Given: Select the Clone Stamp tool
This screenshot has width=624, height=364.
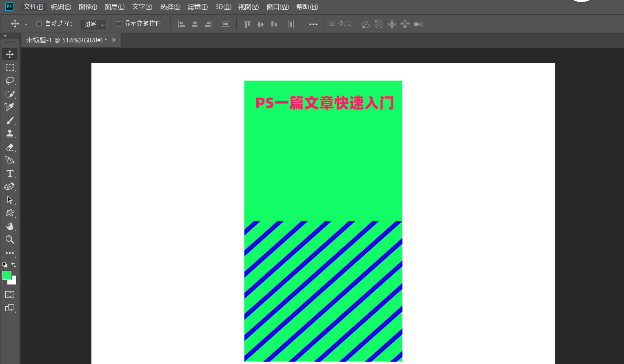Looking at the screenshot, I should coord(10,134).
